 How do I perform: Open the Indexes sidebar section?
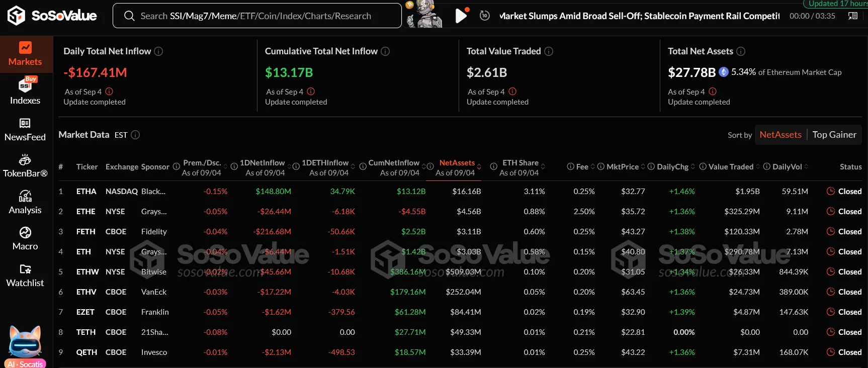[25, 92]
